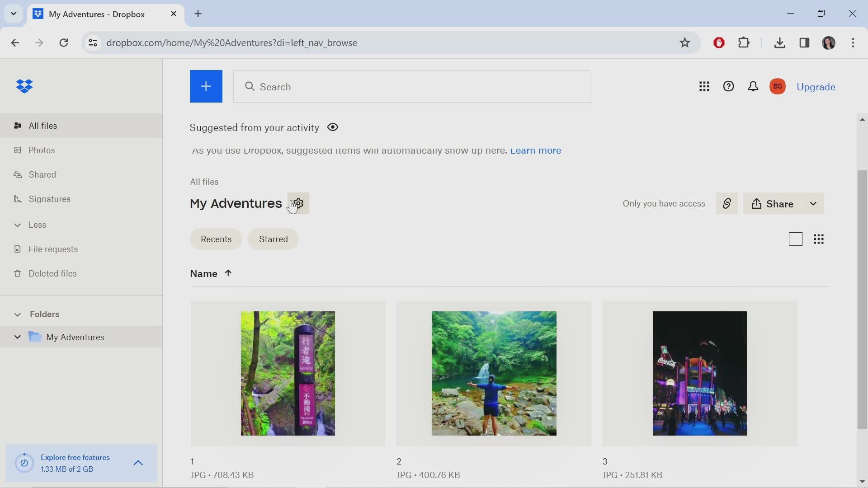Collapse the My Adventures folder tree
The height and width of the screenshot is (488, 868).
point(17,337)
